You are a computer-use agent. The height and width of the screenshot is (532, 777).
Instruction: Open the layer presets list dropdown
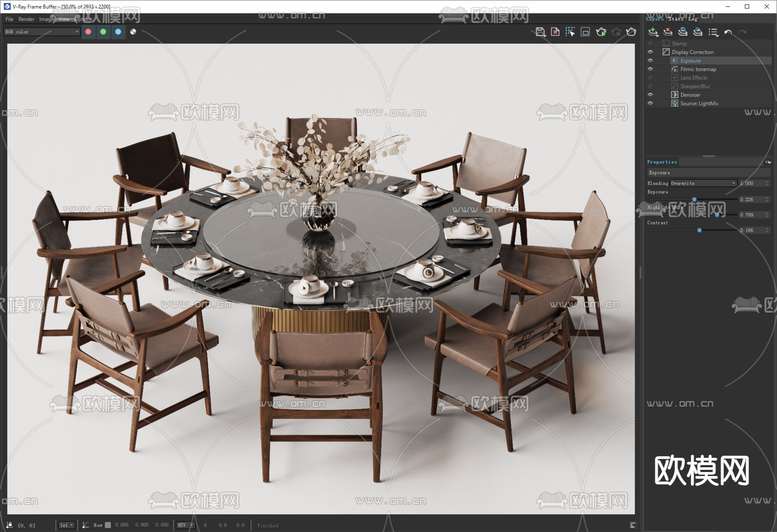[x=713, y=32]
